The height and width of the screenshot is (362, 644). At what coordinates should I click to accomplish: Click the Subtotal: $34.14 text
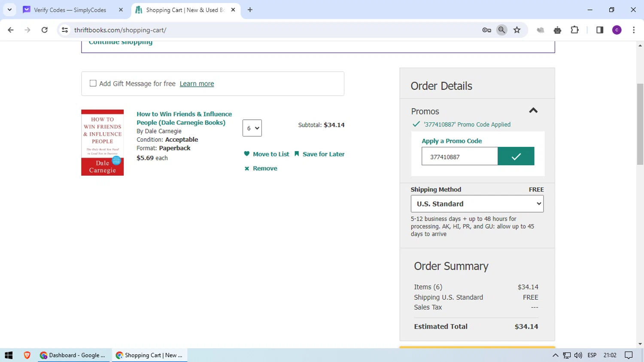pyautogui.click(x=321, y=125)
